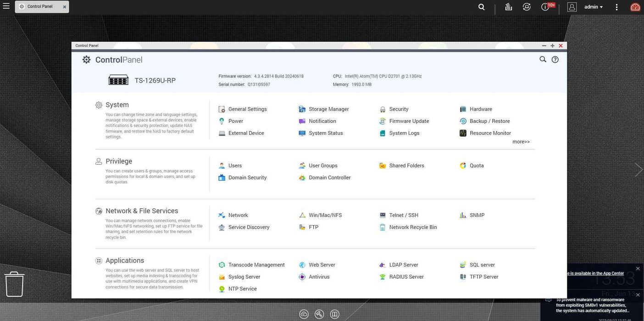
Task: Open the three-dot more options menu
Action: [617, 7]
